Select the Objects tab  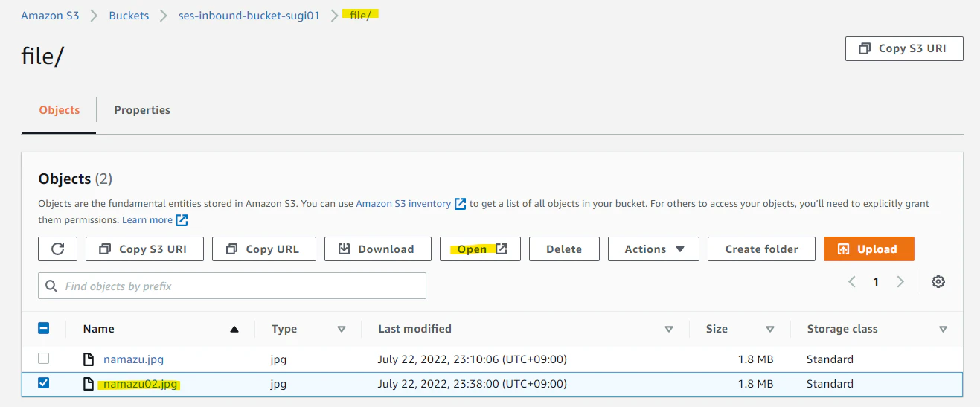(60, 110)
